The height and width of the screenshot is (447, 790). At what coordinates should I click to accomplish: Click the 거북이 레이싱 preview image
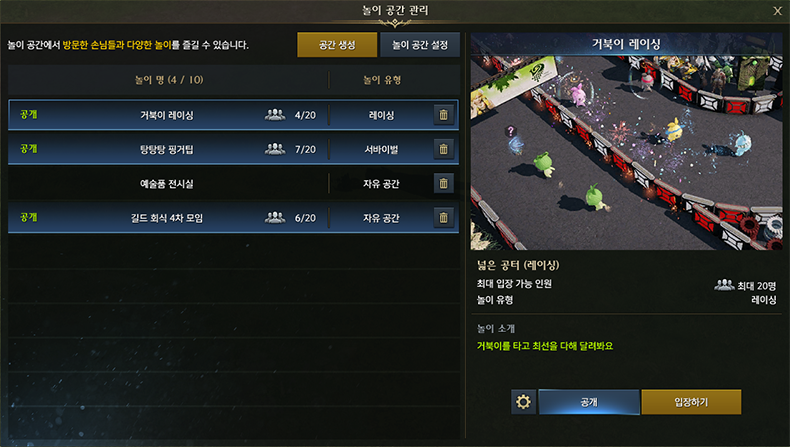(626, 153)
